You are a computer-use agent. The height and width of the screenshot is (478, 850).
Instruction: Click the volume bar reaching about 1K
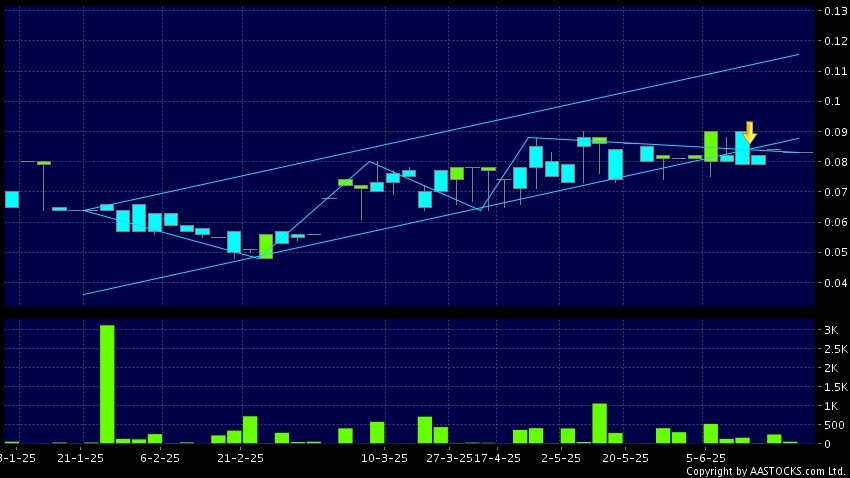click(600, 423)
